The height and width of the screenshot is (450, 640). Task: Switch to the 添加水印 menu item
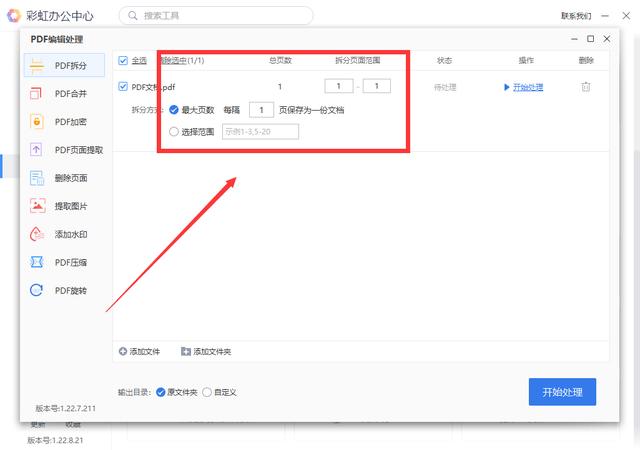pos(64,234)
